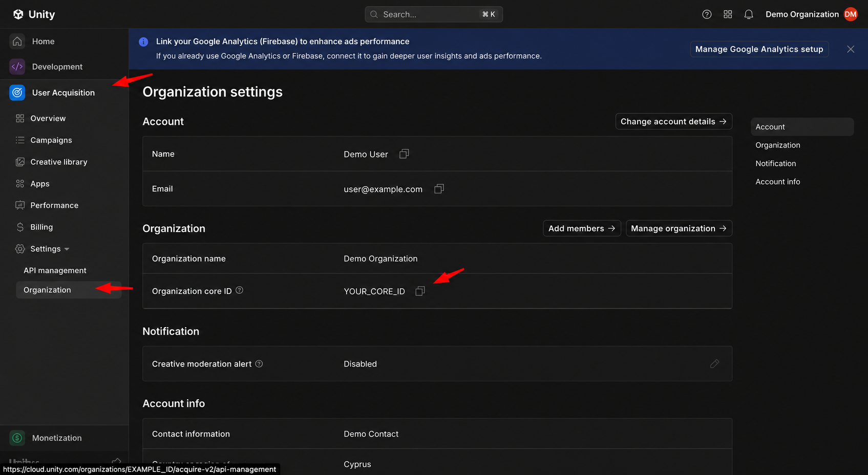Open the help question mark icon

point(707,14)
